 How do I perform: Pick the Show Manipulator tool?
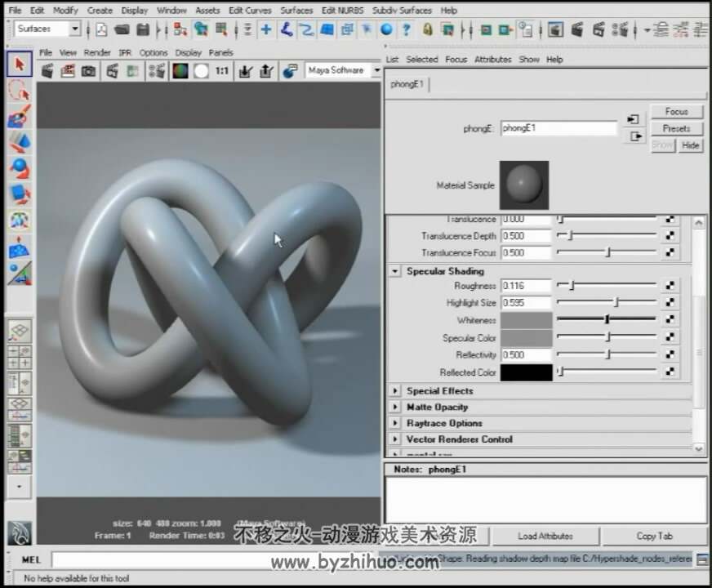tap(19, 274)
